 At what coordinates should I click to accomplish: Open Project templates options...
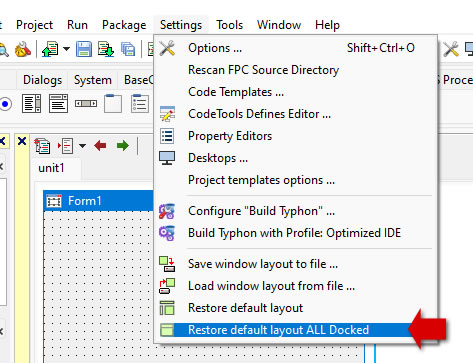295,180
